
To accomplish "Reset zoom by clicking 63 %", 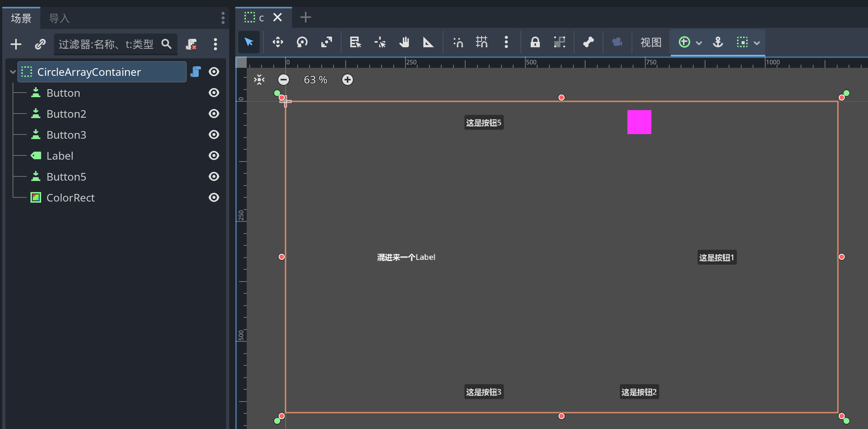I will click(316, 80).
